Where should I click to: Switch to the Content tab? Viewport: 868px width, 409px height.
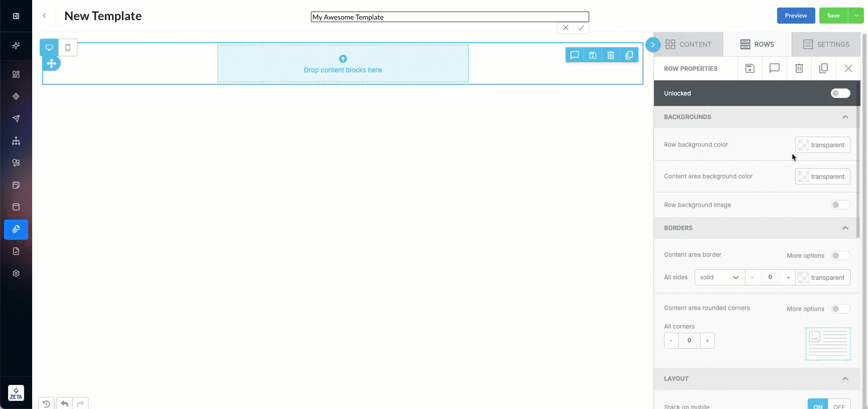688,44
